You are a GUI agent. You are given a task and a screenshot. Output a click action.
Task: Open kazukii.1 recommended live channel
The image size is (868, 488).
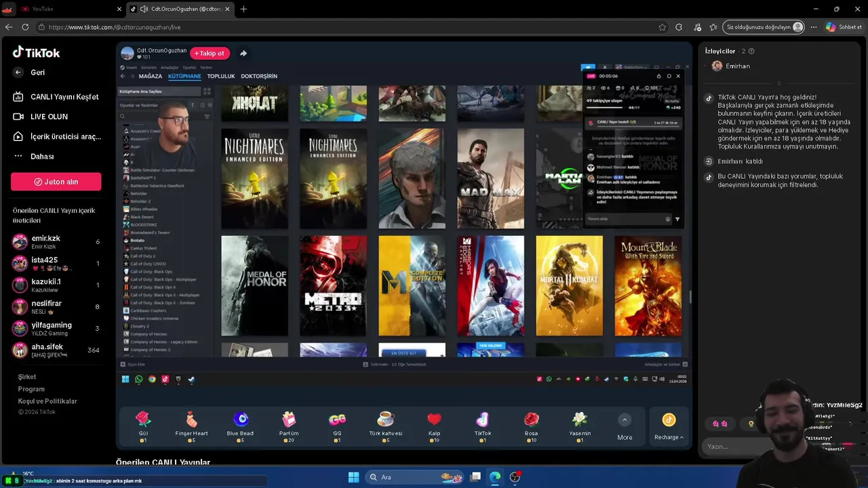pos(56,285)
